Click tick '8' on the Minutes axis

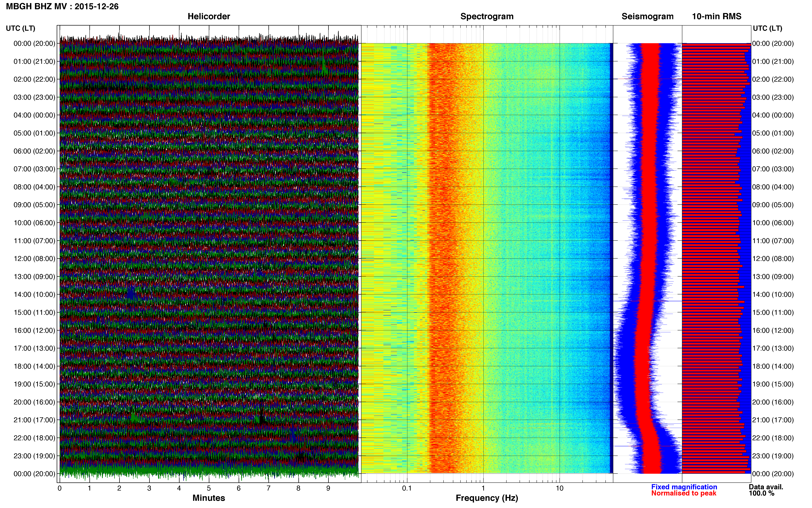(x=298, y=488)
